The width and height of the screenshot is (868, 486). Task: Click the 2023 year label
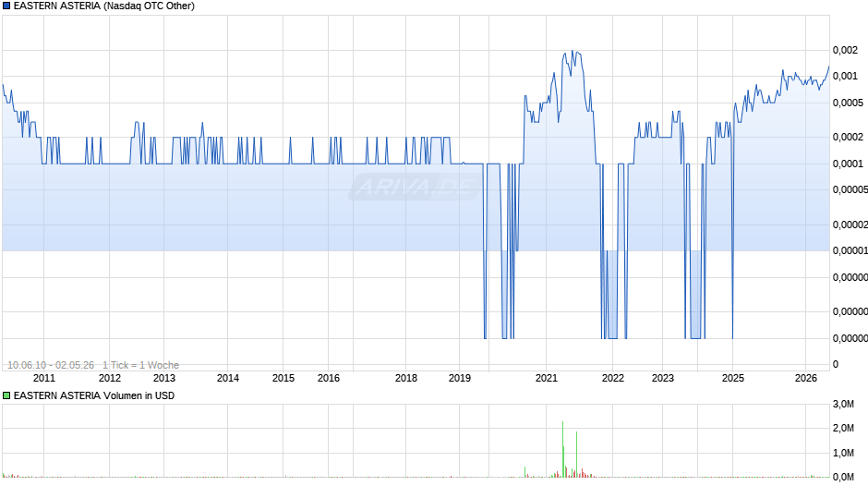pos(663,378)
